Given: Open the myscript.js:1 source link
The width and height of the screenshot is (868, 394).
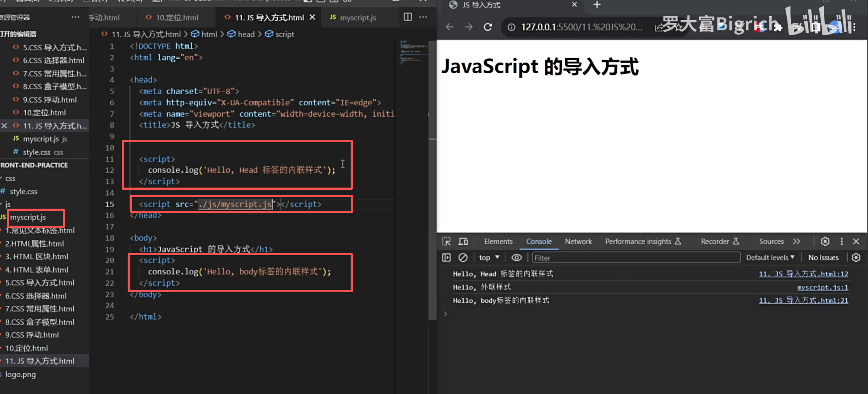Looking at the screenshot, I should tap(822, 287).
